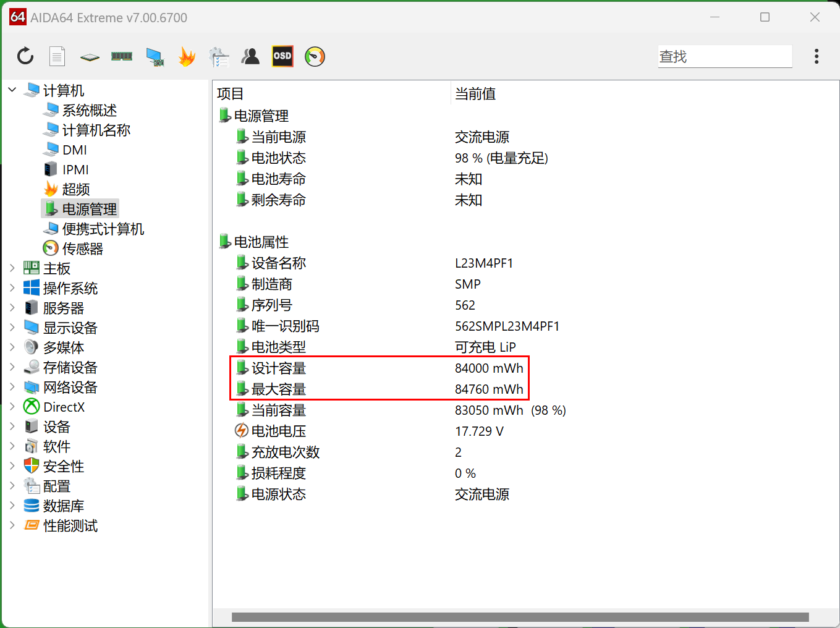Collapse the 计算机 tree node
The width and height of the screenshot is (840, 628).
point(12,90)
